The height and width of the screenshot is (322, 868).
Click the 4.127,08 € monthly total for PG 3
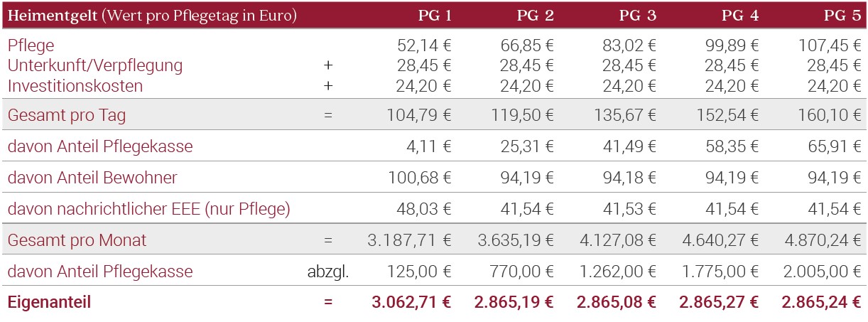617,240
